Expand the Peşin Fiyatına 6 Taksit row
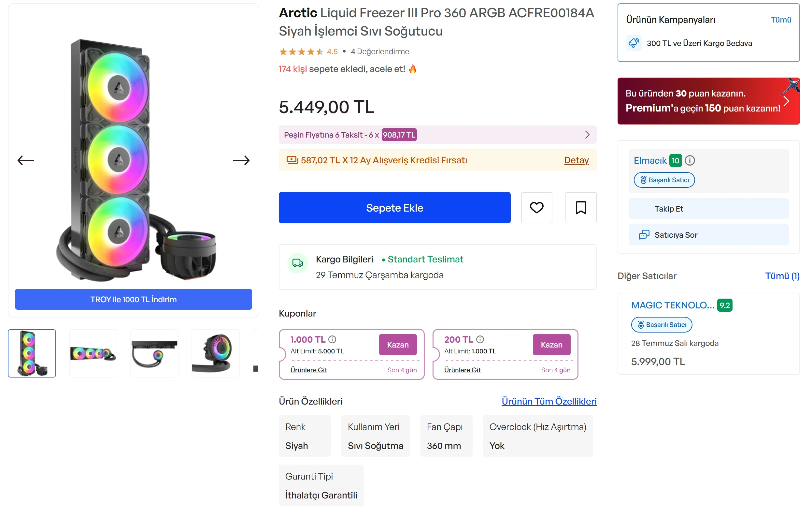The height and width of the screenshot is (519, 812). pos(437,135)
